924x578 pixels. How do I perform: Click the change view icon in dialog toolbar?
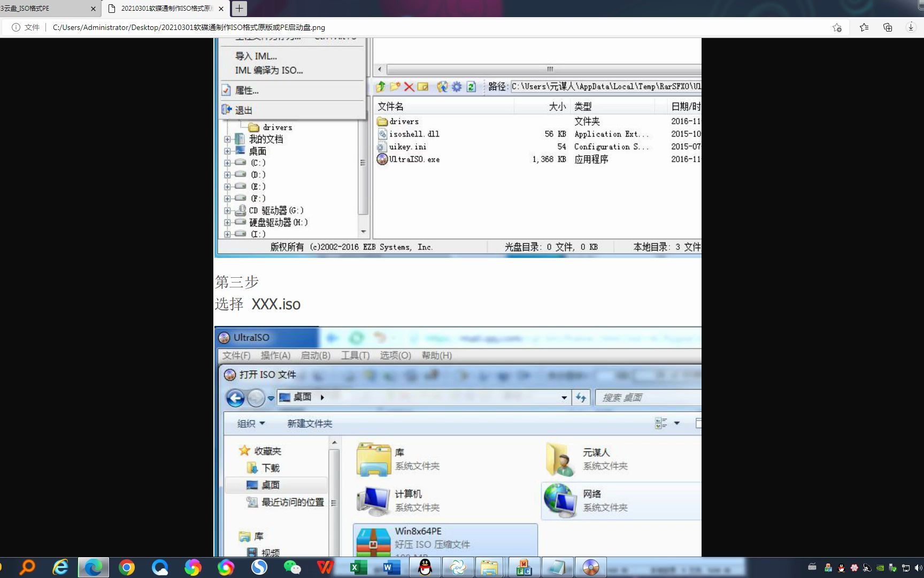pyautogui.click(x=661, y=423)
